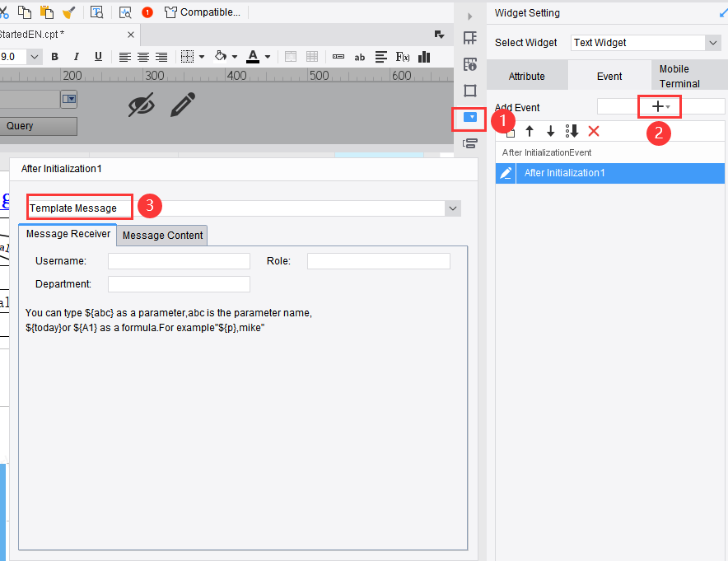The width and height of the screenshot is (728, 561).
Task: Open the widget settings panel icon
Action: [470, 117]
